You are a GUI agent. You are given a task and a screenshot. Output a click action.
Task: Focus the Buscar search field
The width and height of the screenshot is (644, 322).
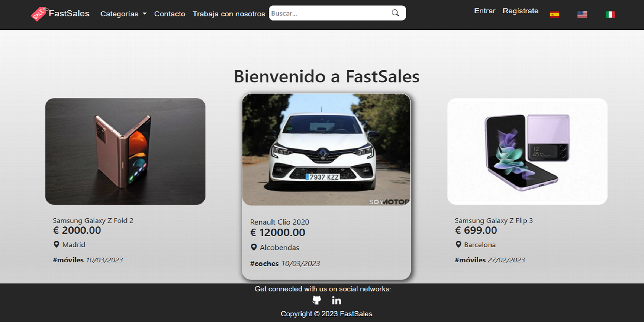click(329, 13)
